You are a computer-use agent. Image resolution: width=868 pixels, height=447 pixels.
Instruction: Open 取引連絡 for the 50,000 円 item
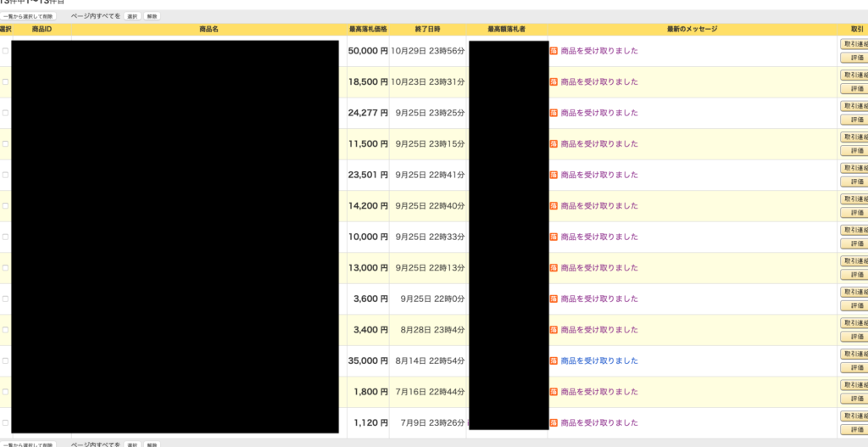(x=854, y=44)
